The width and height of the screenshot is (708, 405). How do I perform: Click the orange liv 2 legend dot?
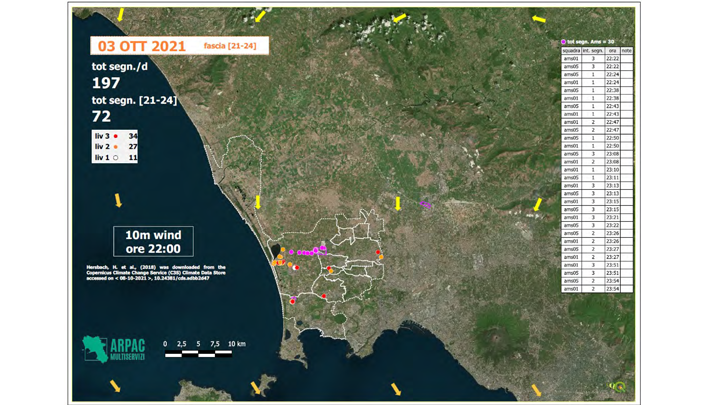point(117,147)
